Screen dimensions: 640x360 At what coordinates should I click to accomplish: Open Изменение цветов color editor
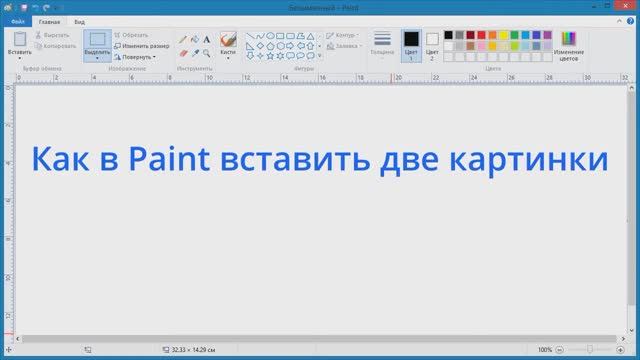569,46
